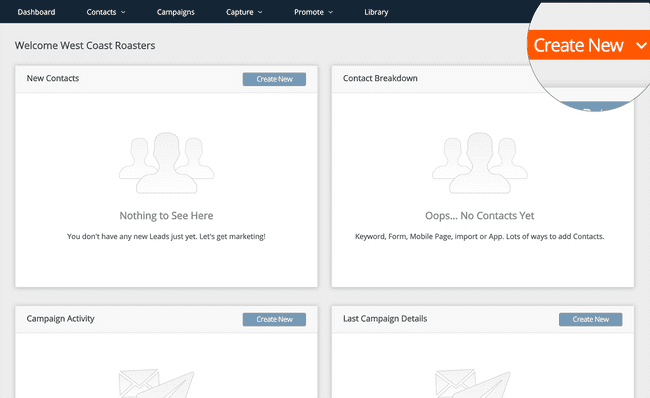
Task: Open the Dashboard menu item
Action: tap(36, 12)
